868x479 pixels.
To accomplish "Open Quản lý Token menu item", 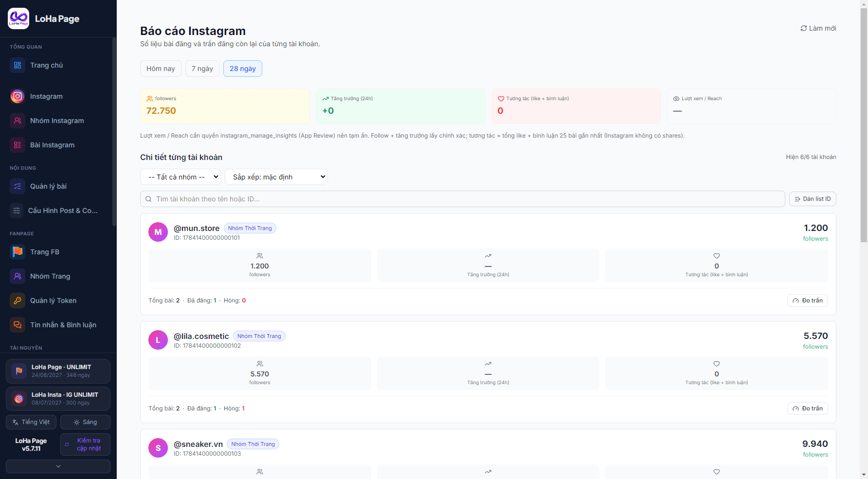I will pos(58,301).
